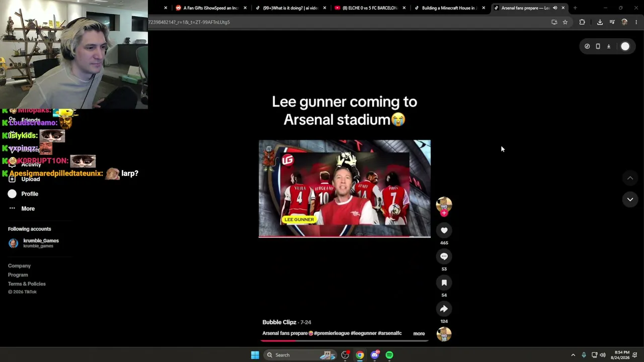Go to the previous video with the up chevron

pos(630,178)
